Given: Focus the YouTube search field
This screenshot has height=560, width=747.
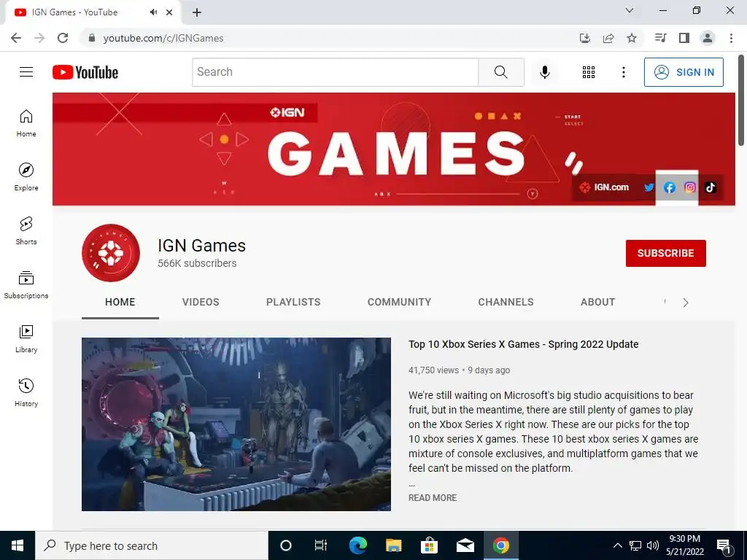Looking at the screenshot, I should click(x=336, y=72).
